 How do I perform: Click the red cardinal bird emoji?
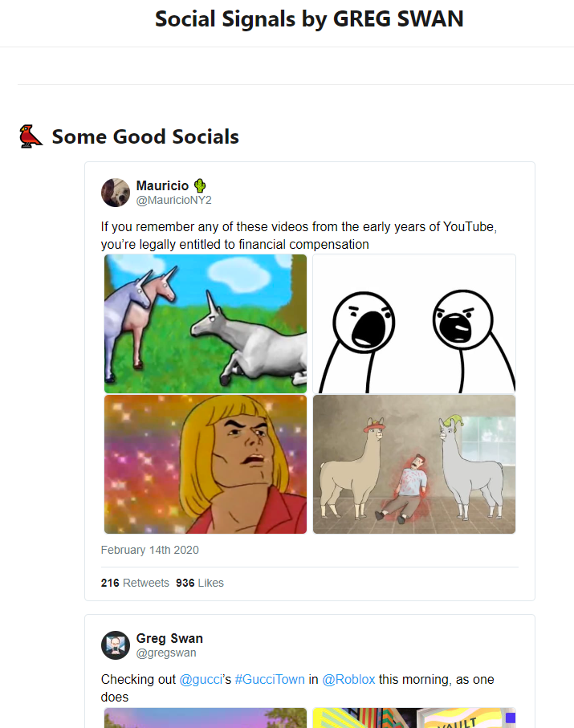[31, 136]
